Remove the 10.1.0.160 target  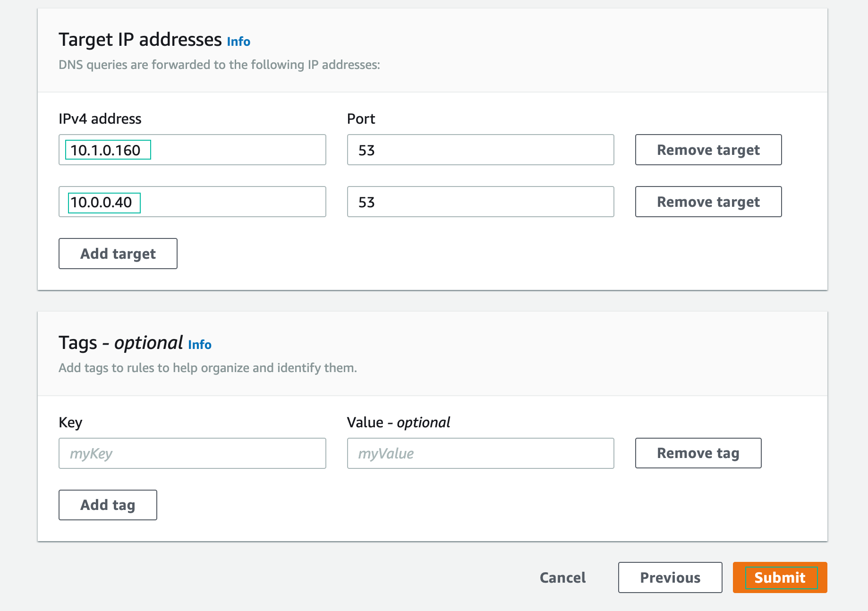[708, 150]
